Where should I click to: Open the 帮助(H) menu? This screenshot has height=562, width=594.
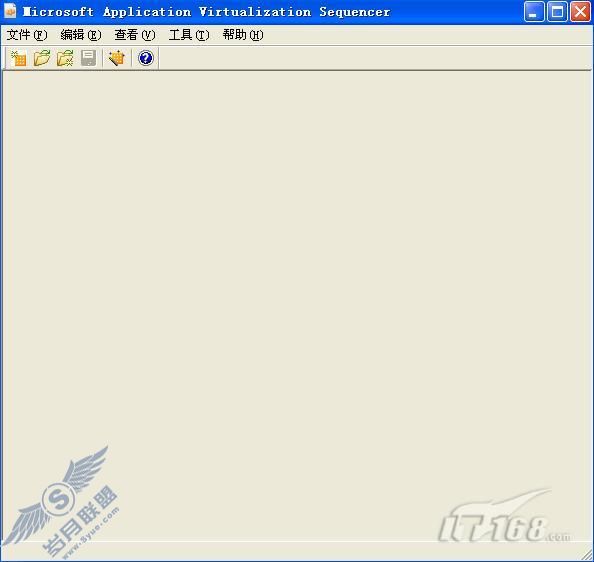(243, 35)
